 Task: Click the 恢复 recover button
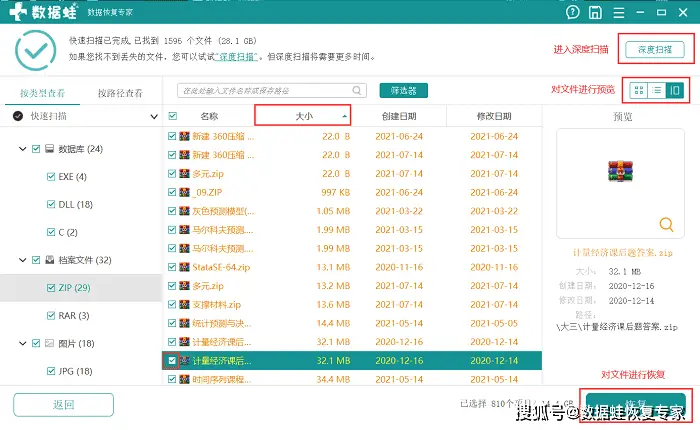[x=636, y=405]
